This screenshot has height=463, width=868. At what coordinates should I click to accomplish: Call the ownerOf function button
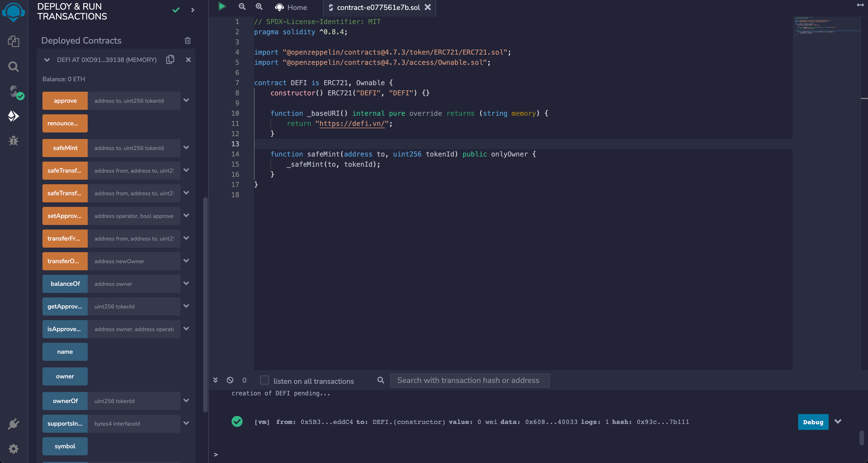[65, 401]
